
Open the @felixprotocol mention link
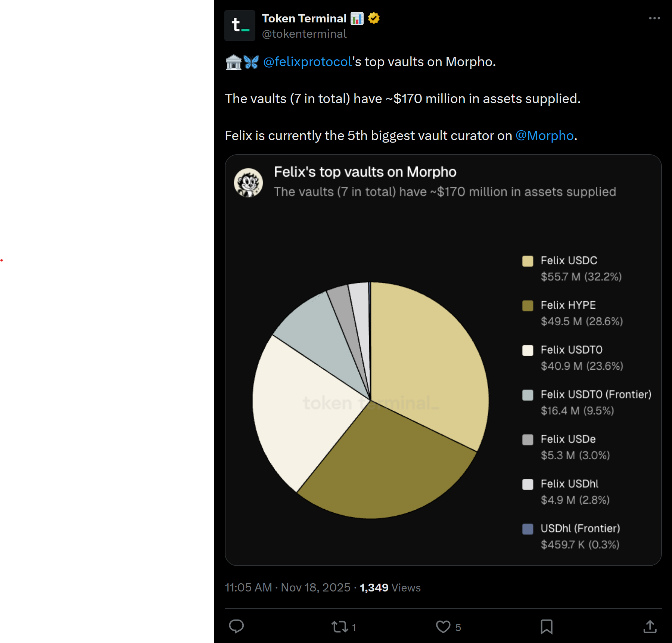coord(308,62)
